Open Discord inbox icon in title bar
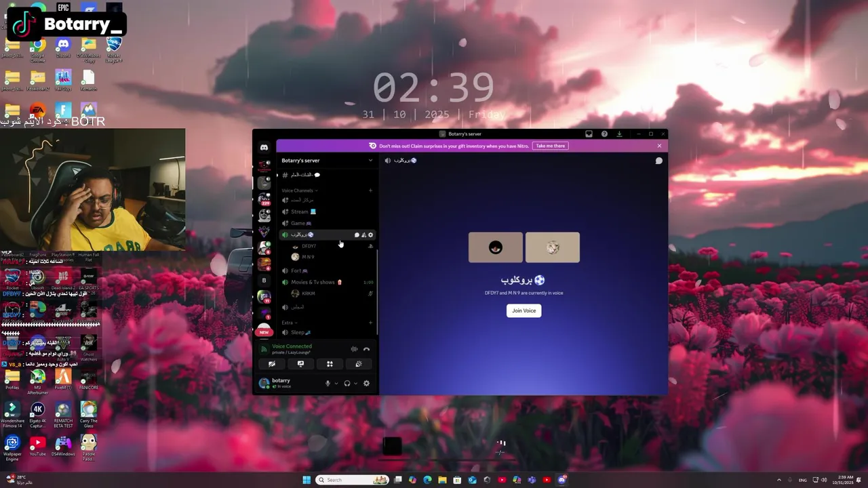This screenshot has width=868, height=488. 589,134
